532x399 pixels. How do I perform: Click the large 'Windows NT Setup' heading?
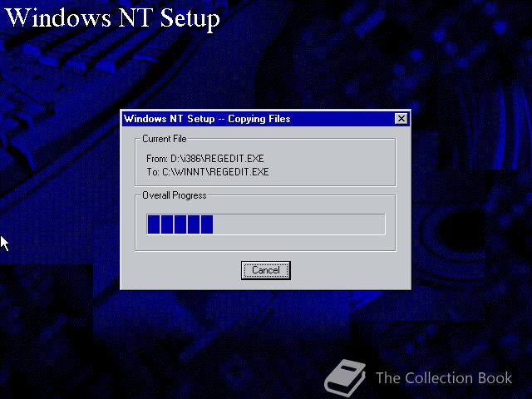pyautogui.click(x=113, y=17)
